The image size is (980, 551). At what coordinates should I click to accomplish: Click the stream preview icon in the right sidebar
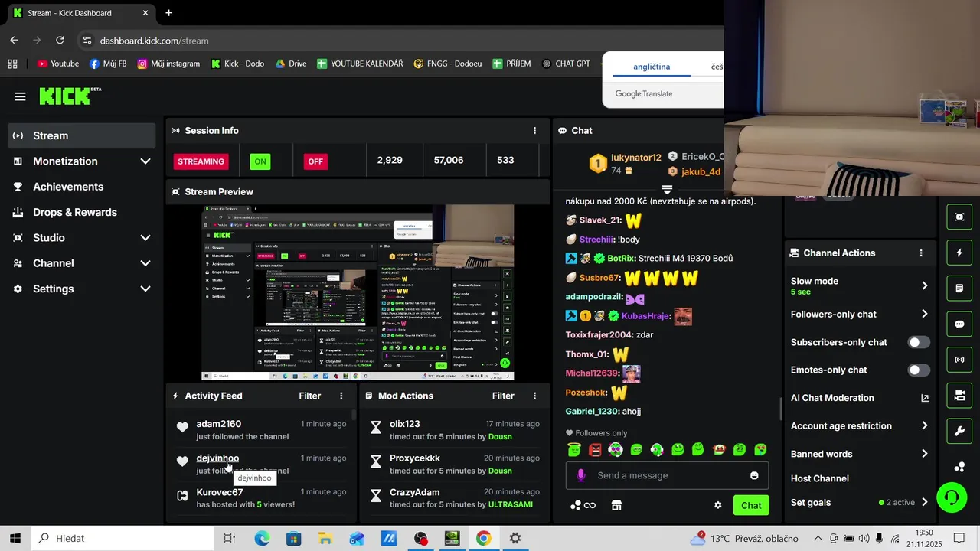coord(959,217)
